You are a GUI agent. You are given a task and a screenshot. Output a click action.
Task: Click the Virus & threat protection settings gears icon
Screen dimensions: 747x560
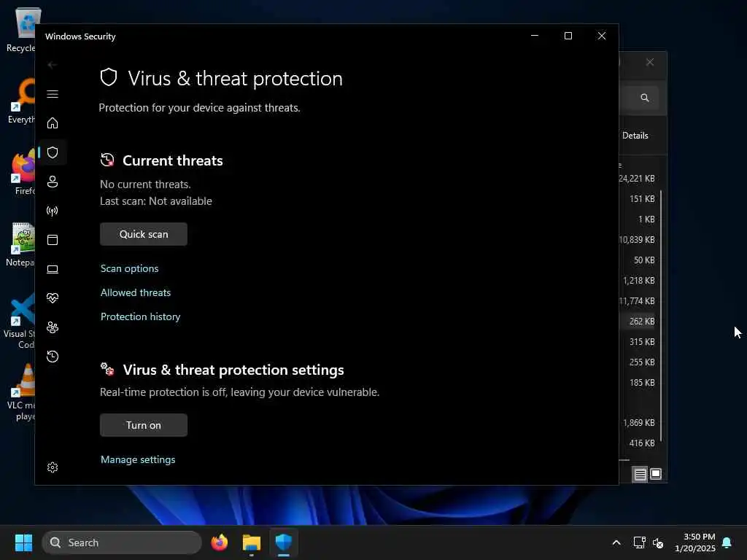tap(107, 368)
